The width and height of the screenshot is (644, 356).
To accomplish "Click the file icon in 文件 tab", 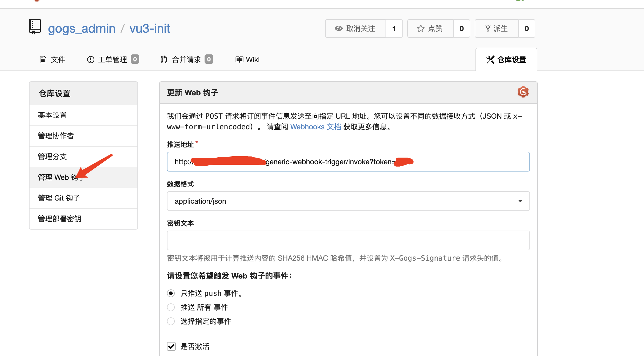I will click(x=43, y=60).
